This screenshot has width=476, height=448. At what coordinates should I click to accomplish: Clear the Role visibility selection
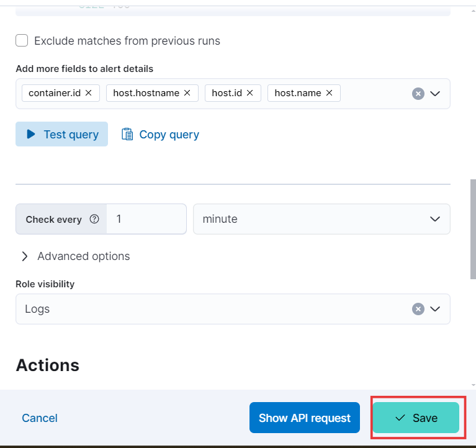click(x=418, y=309)
